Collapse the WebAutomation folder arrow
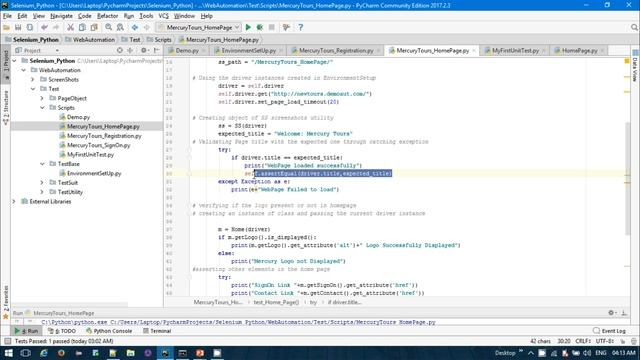640x360 pixels. [24, 70]
